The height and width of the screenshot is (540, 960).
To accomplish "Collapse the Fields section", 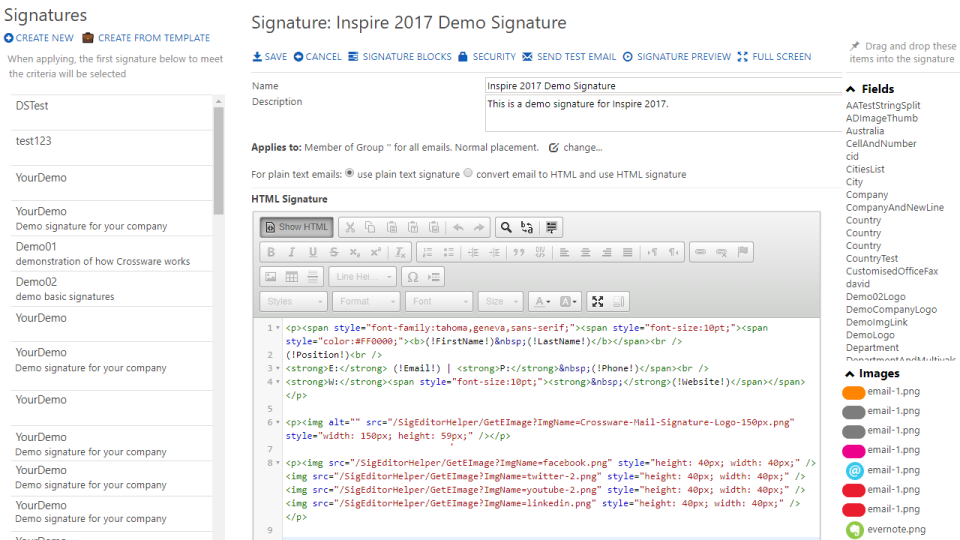I will click(x=851, y=89).
